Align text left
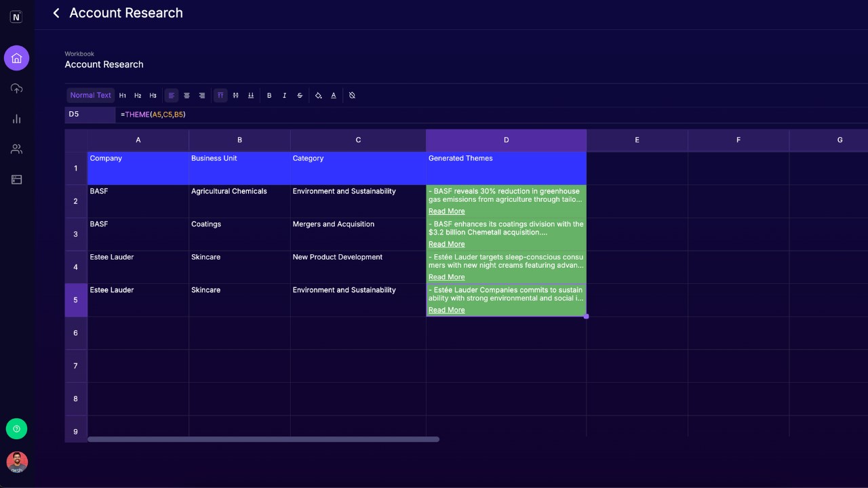This screenshot has width=868, height=488. point(172,96)
